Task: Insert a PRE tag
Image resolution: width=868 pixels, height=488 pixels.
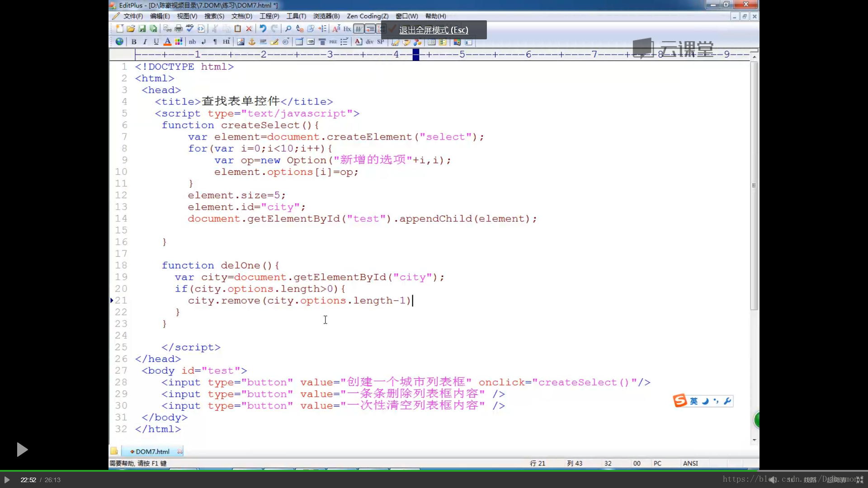Action: [333, 42]
